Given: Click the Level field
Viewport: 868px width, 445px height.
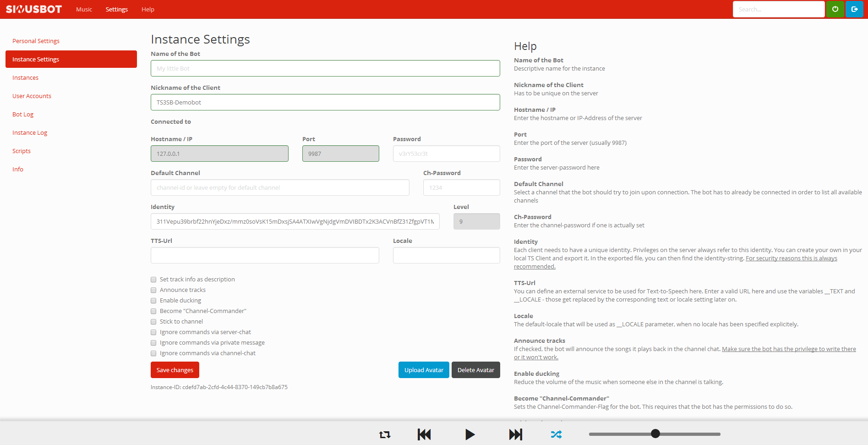Looking at the screenshot, I should click(x=477, y=221).
